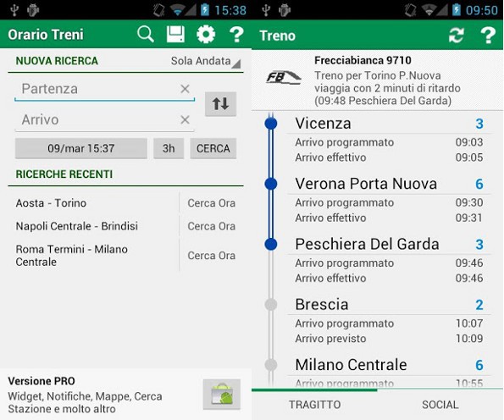The width and height of the screenshot is (504, 420).
Task: Clear the Partenza field with X
Action: tap(185, 89)
